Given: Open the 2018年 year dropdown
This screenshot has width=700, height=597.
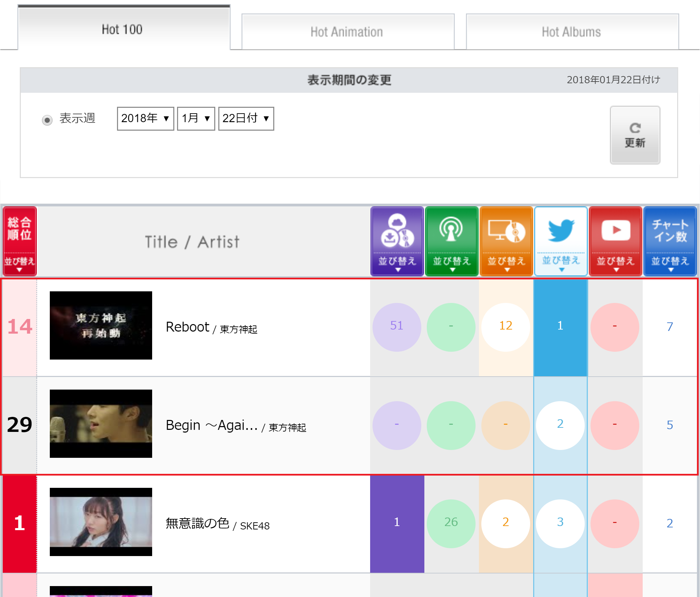Looking at the screenshot, I should coord(145,118).
